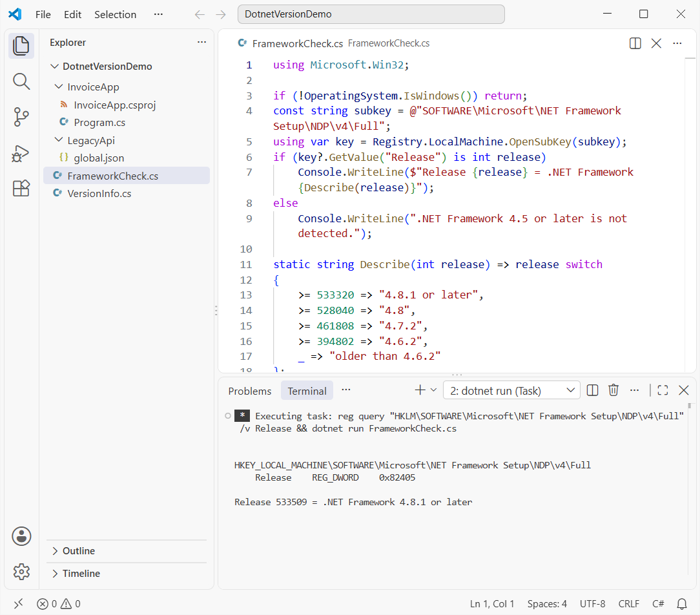Create a new terminal with plus icon
700x615 pixels.
[420, 390]
